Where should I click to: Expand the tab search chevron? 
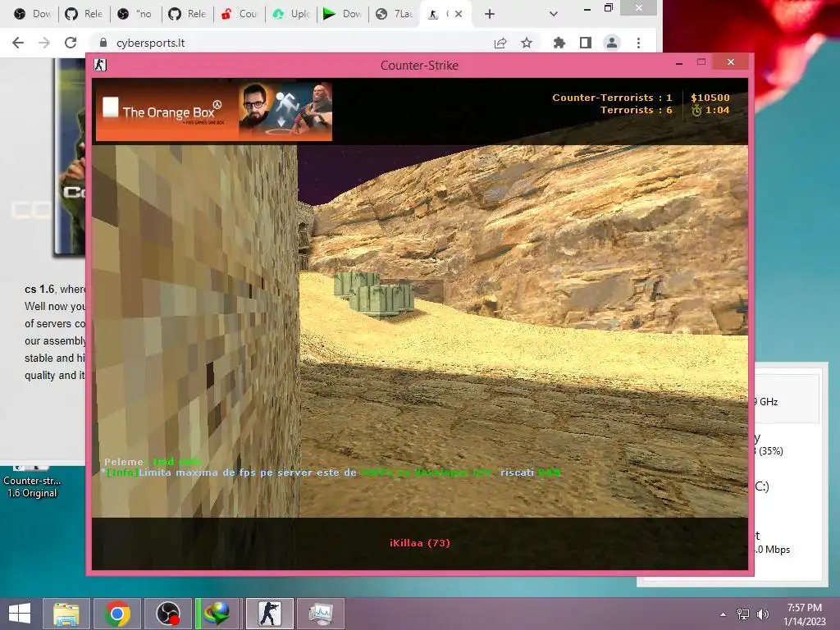pos(554,14)
